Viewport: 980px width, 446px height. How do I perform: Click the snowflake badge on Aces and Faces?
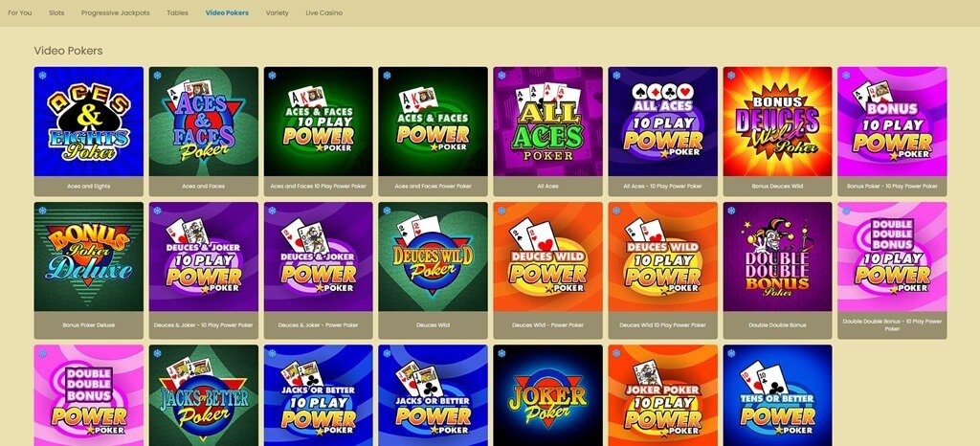pyautogui.click(x=158, y=76)
